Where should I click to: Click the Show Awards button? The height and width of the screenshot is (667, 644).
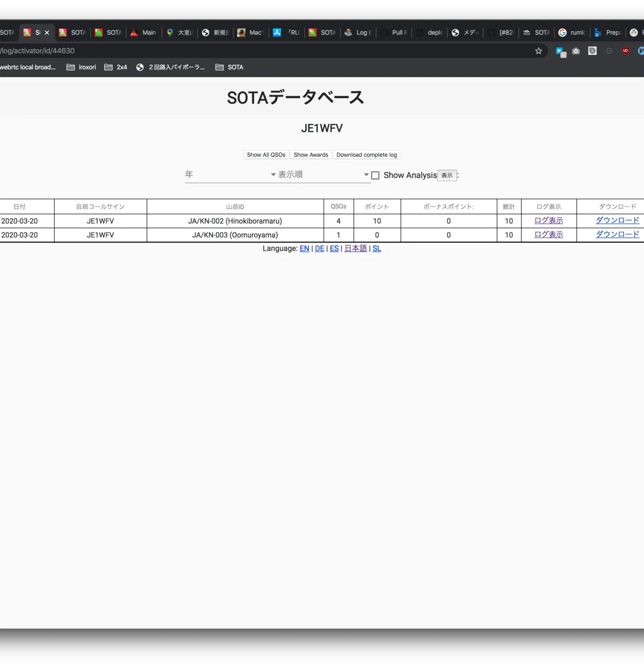(311, 155)
